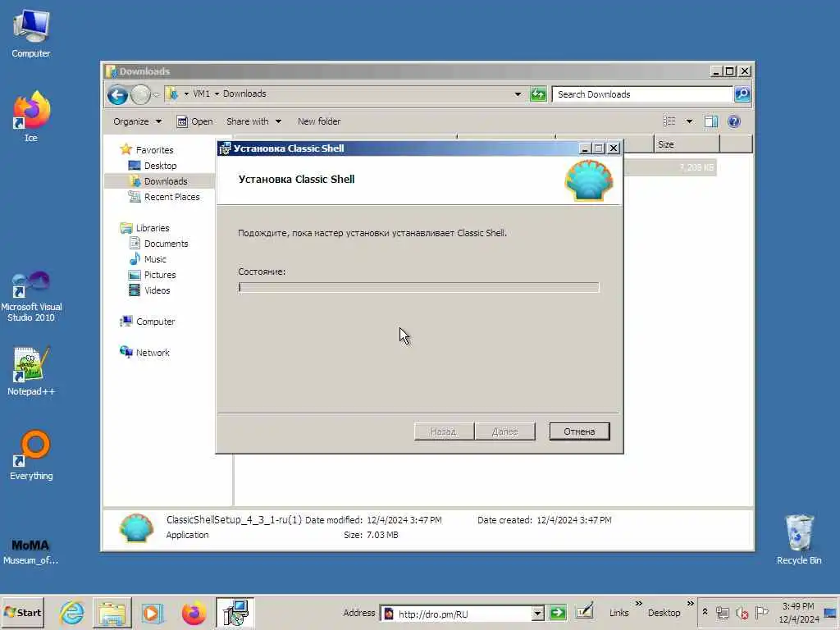Click VM1 in the breadcrumb path

click(202, 94)
